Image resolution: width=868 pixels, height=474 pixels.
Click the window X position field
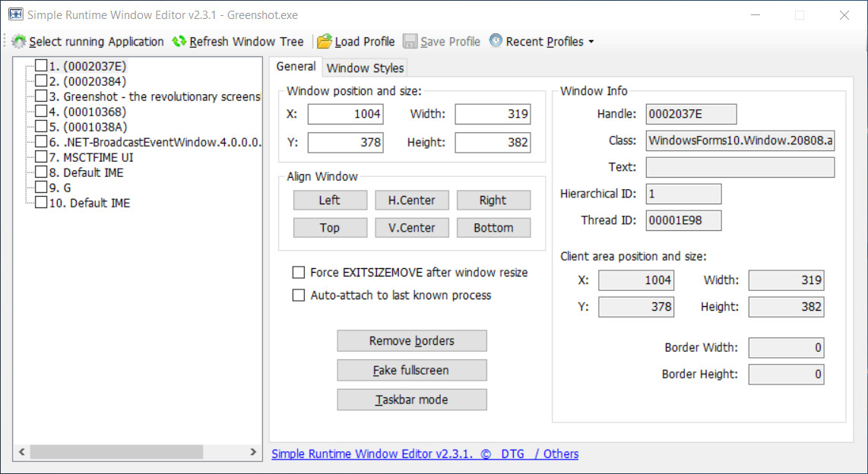pyautogui.click(x=345, y=114)
